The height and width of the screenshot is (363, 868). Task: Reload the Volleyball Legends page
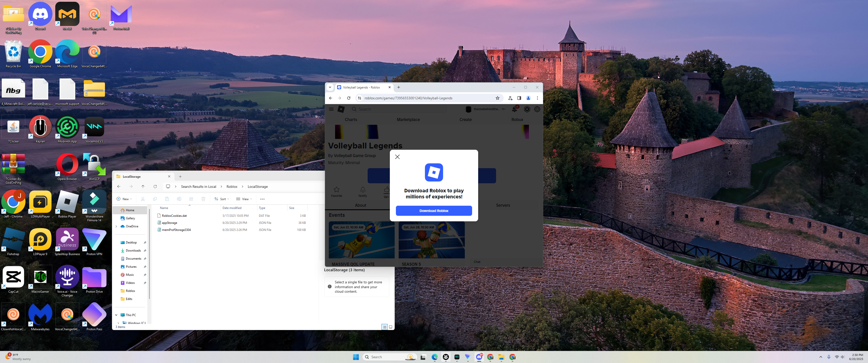click(349, 98)
